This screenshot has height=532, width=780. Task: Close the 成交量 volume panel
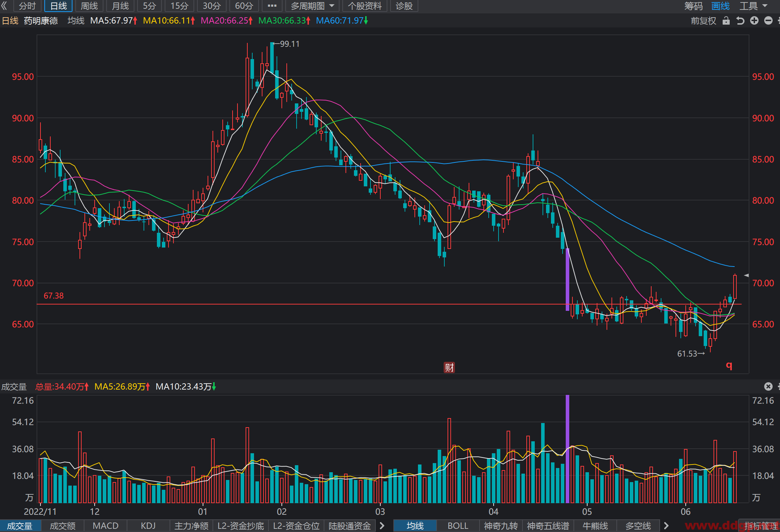point(768,386)
